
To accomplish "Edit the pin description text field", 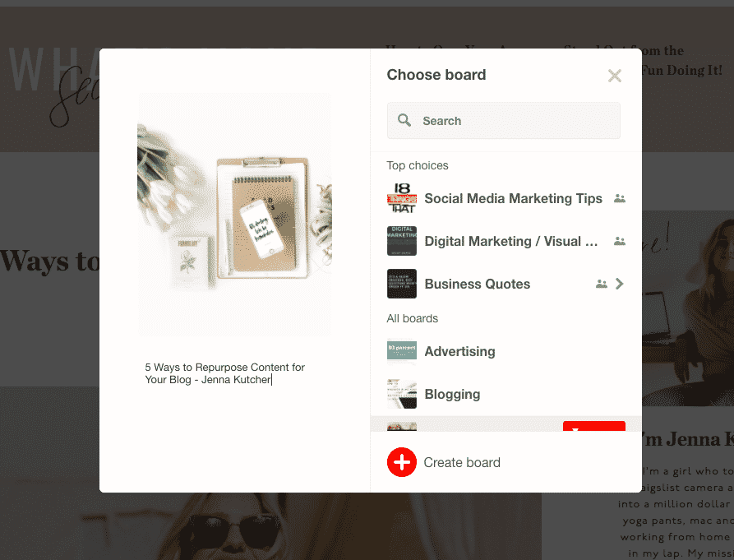I will coord(224,373).
